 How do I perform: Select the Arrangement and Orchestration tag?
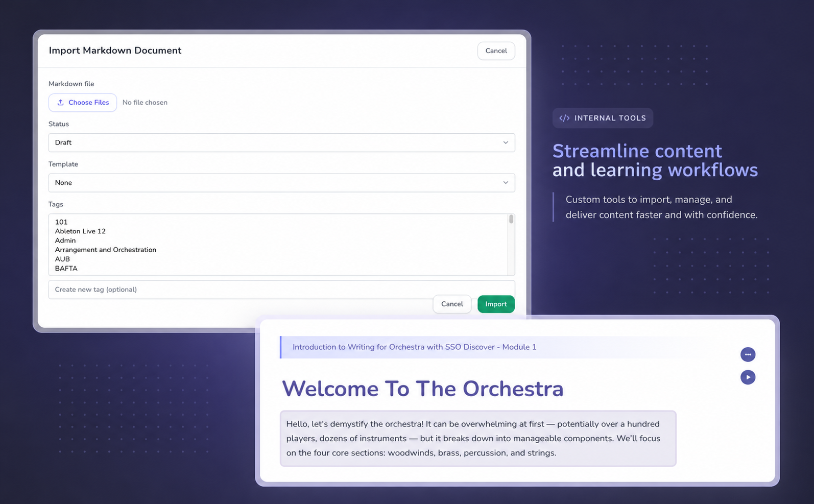106,250
